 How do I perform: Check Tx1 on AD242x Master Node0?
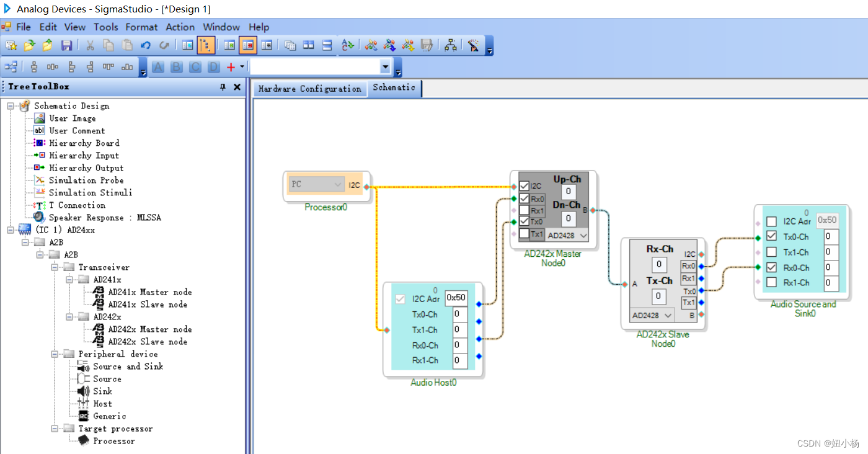pyautogui.click(x=525, y=234)
